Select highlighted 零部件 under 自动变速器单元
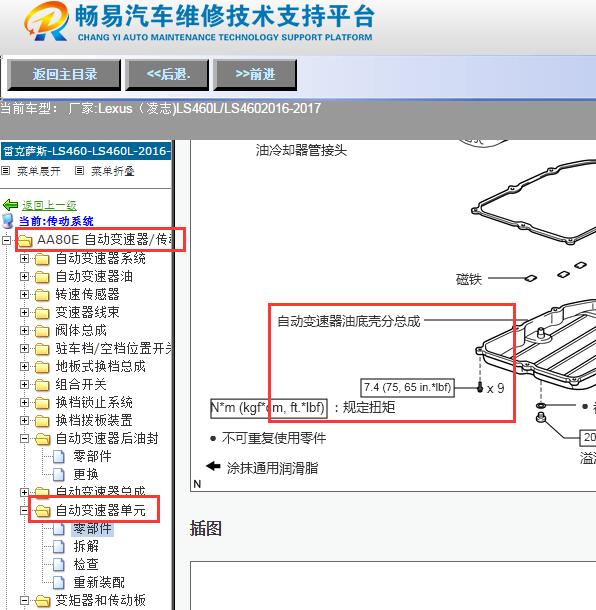 [x=93, y=528]
